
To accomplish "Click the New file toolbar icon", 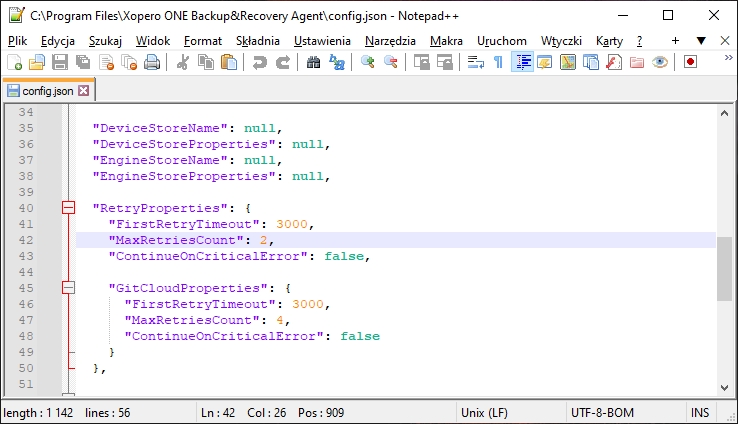I will pos(14,62).
